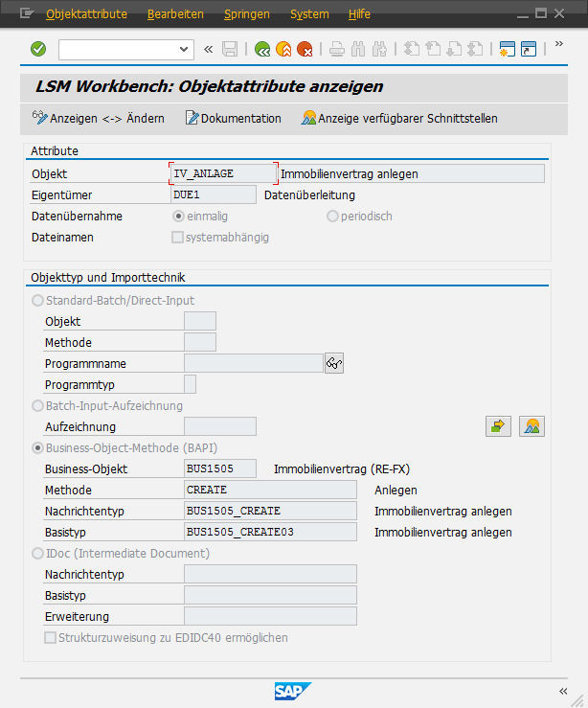This screenshot has height=708, width=588.
Task: Select IDoc (Intermediate Document) radio button
Action: [x=37, y=553]
